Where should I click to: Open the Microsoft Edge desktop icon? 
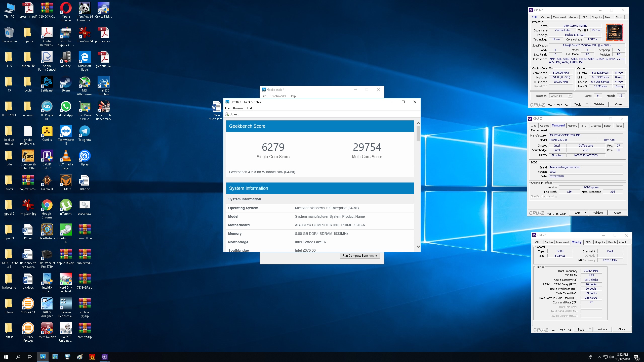click(x=85, y=61)
